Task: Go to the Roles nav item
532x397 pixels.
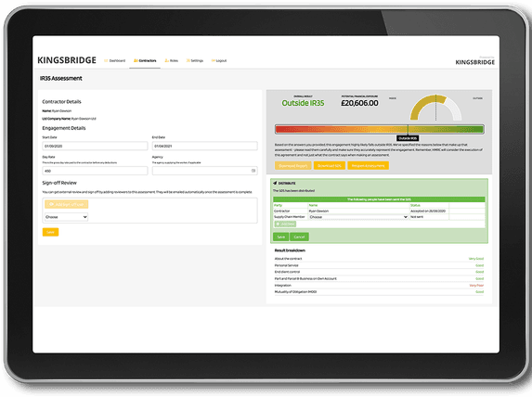Action: click(x=172, y=60)
